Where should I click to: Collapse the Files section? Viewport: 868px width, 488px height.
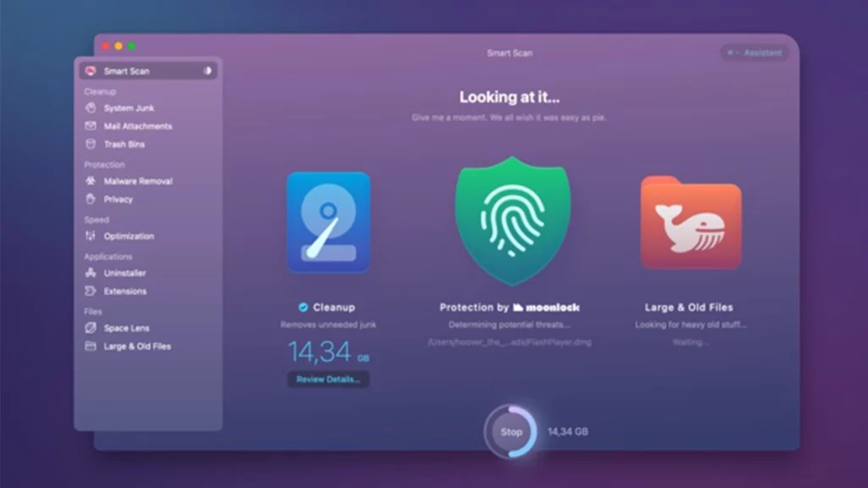tap(92, 311)
